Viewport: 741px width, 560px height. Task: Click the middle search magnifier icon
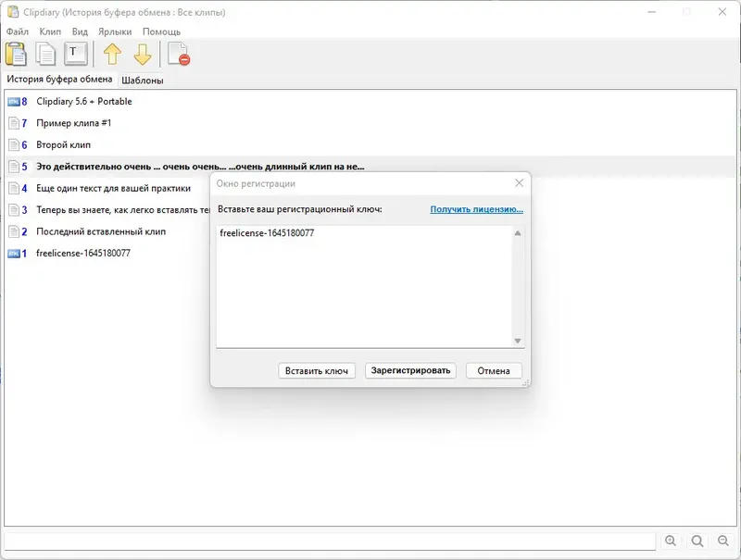697,541
